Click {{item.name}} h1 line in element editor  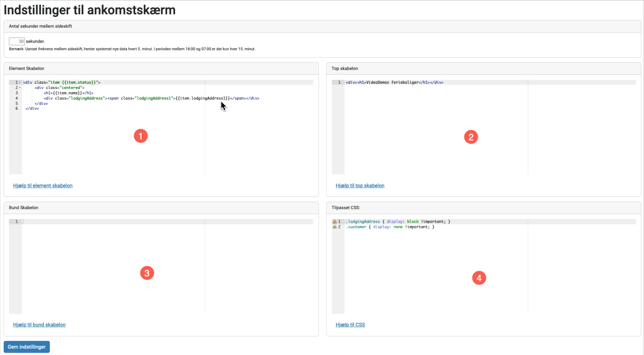click(69, 93)
